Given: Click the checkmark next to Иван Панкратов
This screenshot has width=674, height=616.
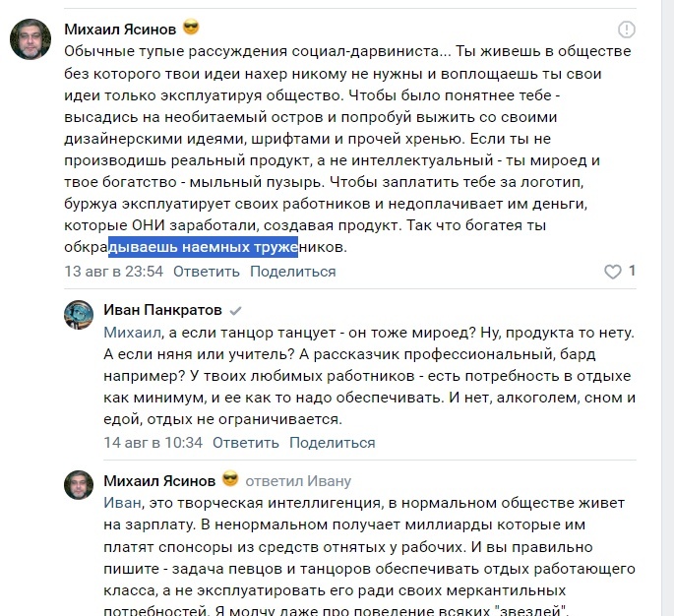Looking at the screenshot, I should click(x=235, y=311).
